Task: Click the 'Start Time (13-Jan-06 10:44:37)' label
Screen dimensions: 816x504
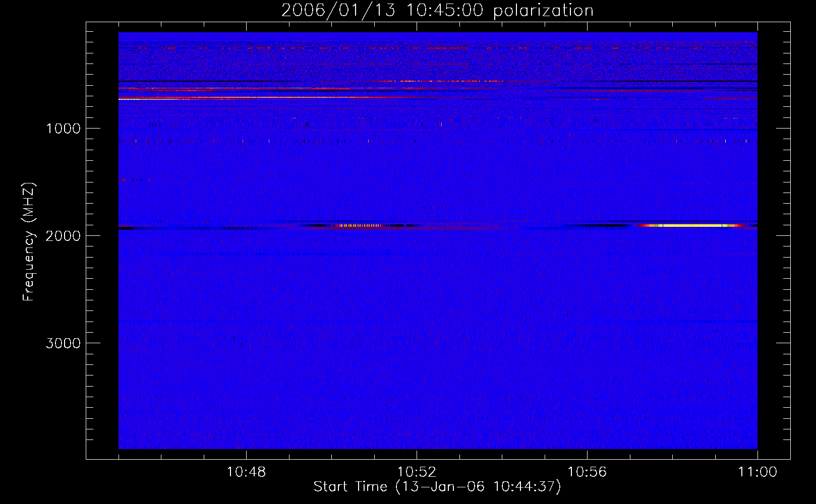Action: tap(437, 487)
